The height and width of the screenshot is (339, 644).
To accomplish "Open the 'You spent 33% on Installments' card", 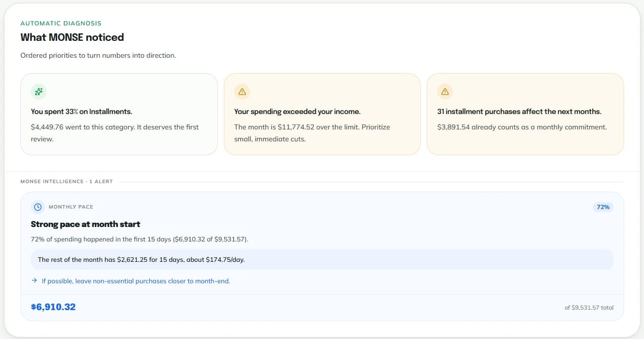I will [x=119, y=114].
